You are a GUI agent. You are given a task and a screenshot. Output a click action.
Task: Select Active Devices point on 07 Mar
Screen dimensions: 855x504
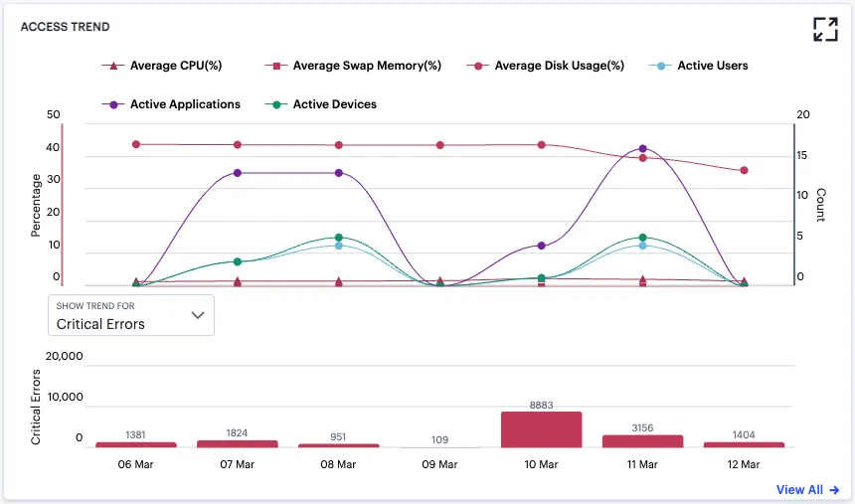click(238, 261)
